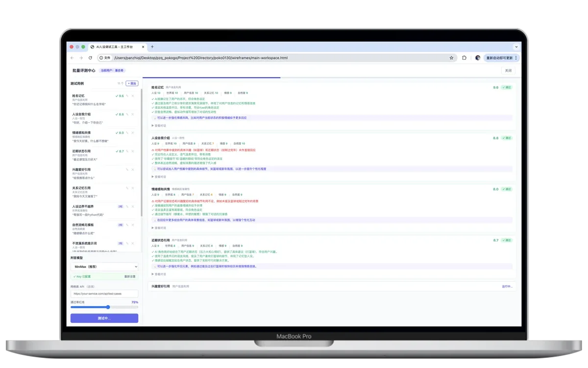Click the 添加 button to add test case

(x=132, y=83)
